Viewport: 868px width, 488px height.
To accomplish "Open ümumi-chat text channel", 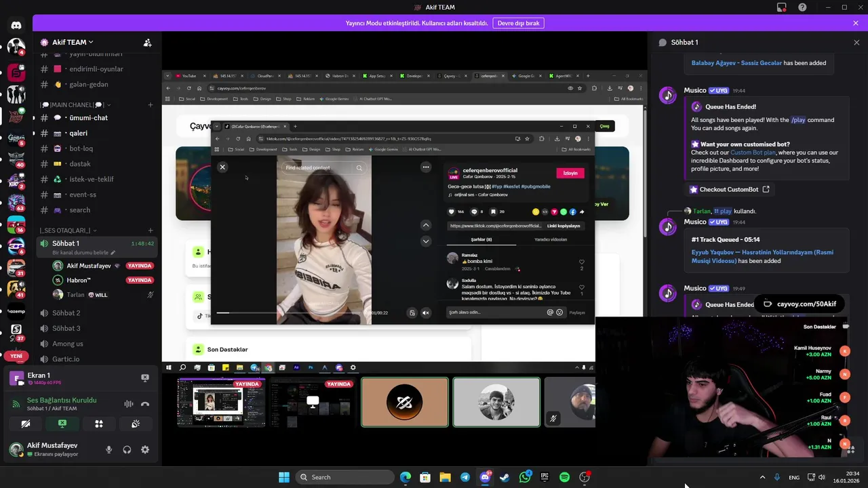I will pos(88,118).
